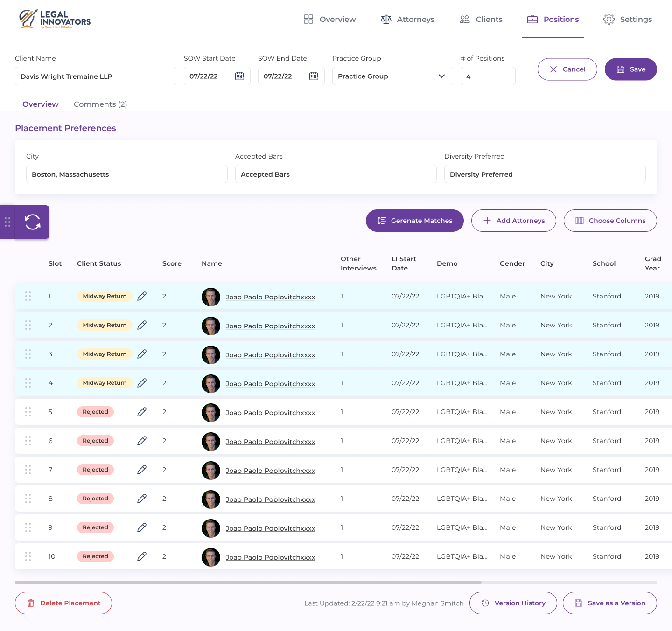
Task: Open Joao Paolo Poplovitchxxxx profile link
Action: click(x=270, y=297)
